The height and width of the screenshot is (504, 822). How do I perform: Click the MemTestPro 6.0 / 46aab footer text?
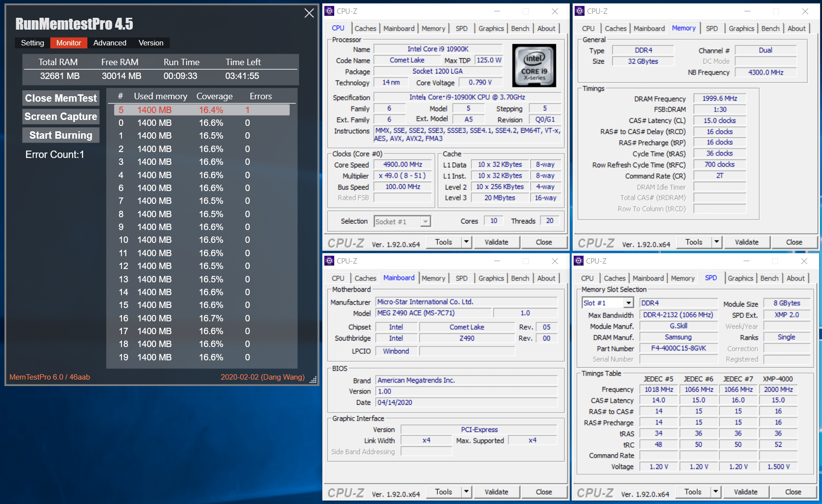coord(49,377)
